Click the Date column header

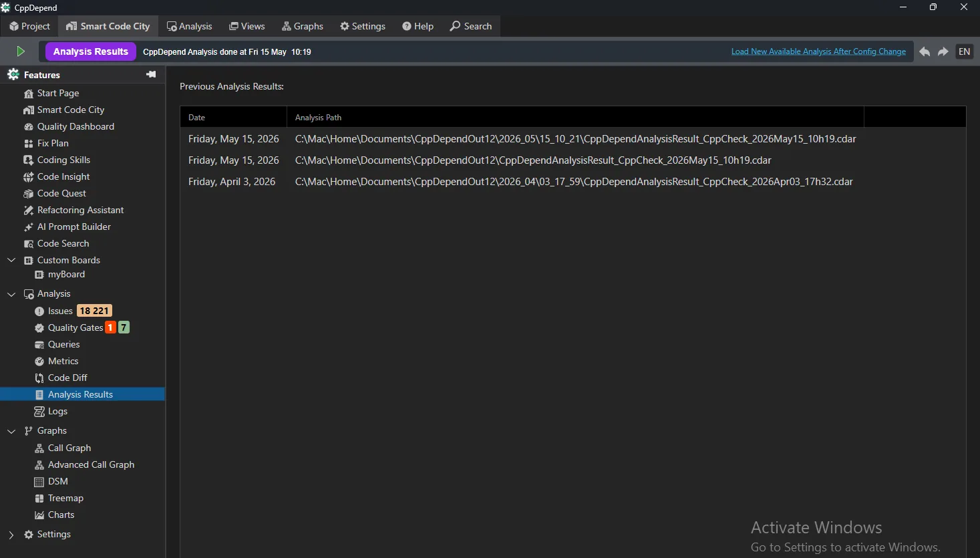233,117
